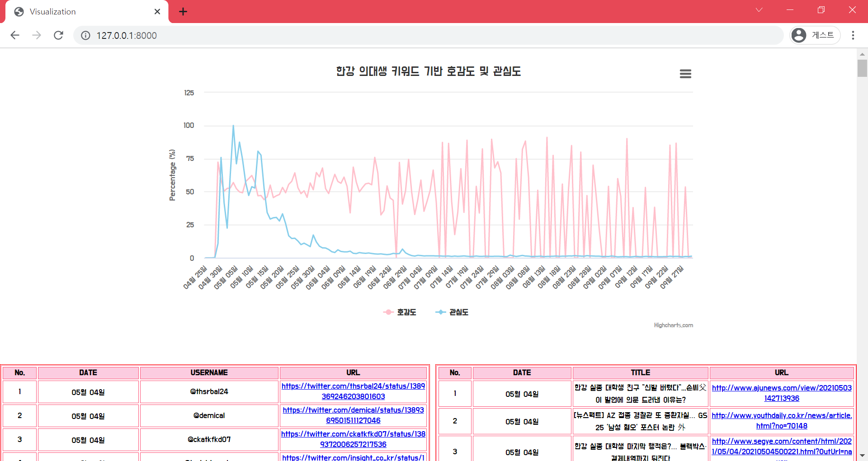Click the browser back arrow

tap(15, 35)
